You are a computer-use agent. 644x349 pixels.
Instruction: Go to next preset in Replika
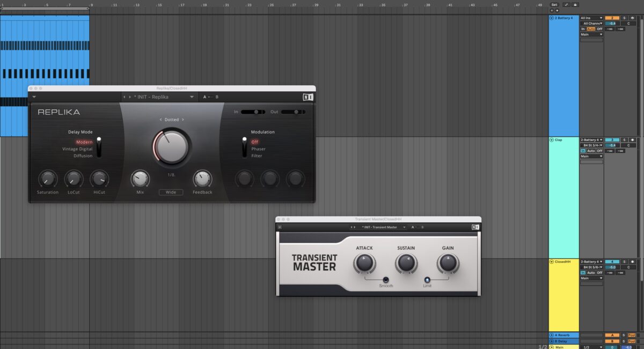129,97
